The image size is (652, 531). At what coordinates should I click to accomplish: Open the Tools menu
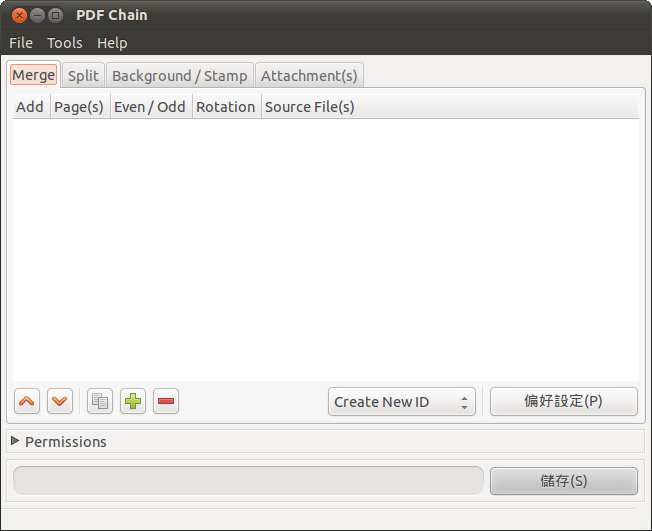[65, 43]
